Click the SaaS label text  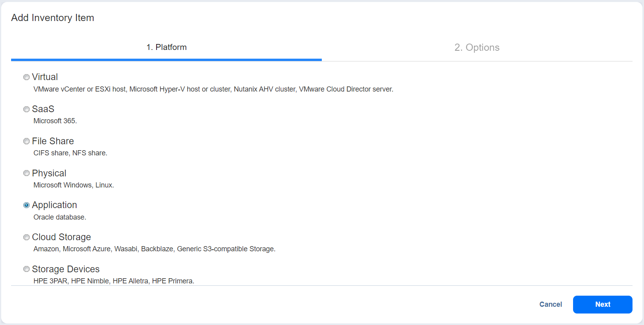(43, 109)
